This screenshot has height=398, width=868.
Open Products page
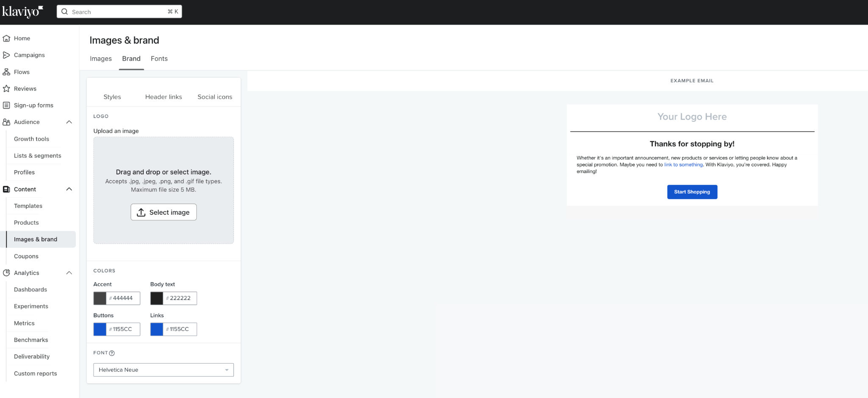coord(26,222)
